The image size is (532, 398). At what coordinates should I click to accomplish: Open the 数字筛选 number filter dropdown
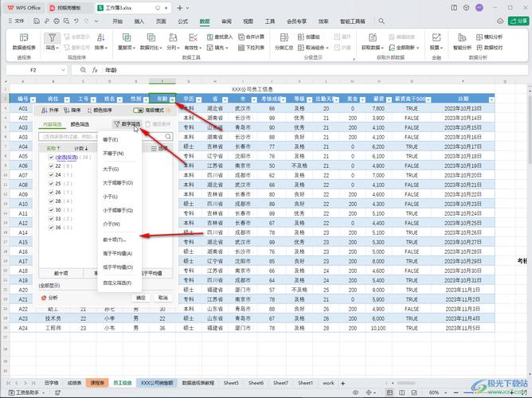[x=127, y=124]
